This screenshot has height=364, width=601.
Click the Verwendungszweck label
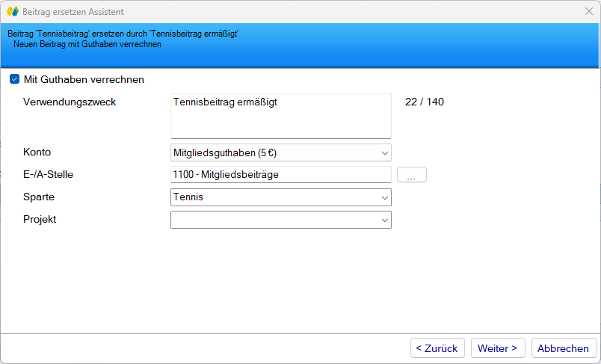(70, 102)
